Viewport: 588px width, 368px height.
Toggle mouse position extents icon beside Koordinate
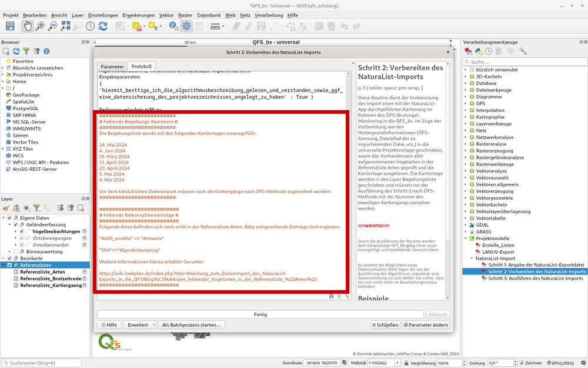tap(345, 363)
